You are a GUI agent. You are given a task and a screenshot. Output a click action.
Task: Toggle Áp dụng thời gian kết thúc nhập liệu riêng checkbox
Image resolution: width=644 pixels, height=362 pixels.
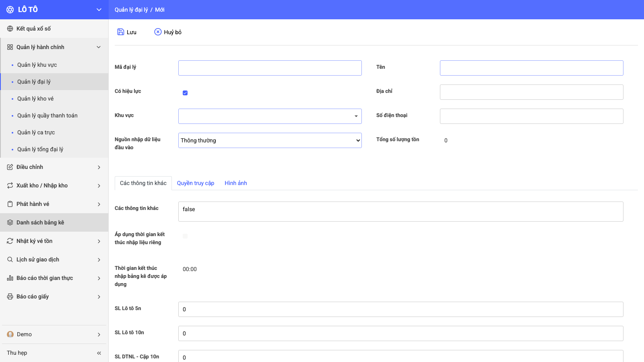point(185,236)
